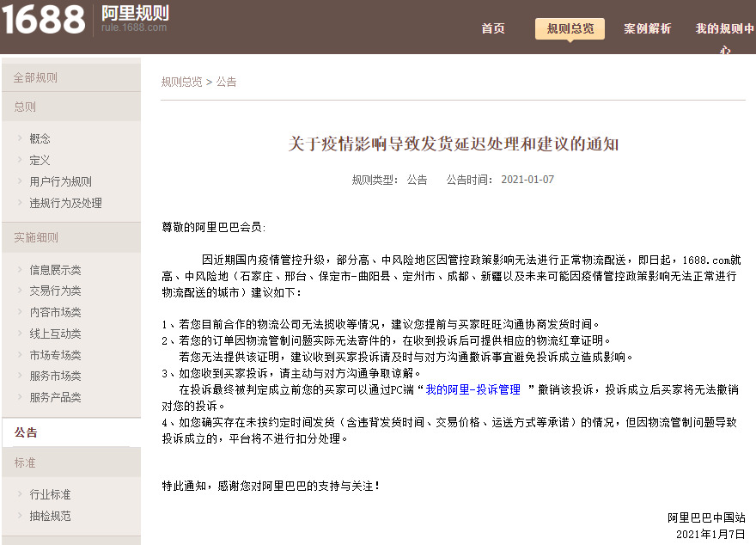Open 服务产品类 in the sidebar
The width and height of the screenshot is (756, 545).
point(55,397)
